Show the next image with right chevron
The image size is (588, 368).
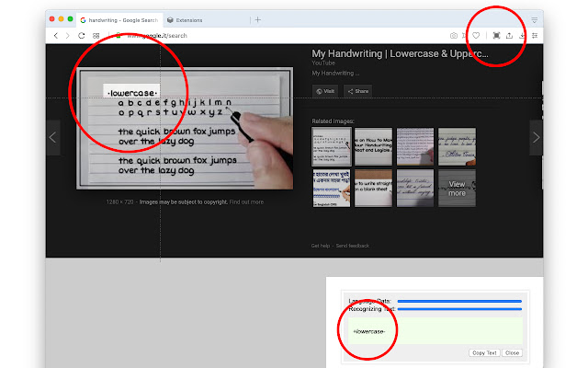point(536,138)
